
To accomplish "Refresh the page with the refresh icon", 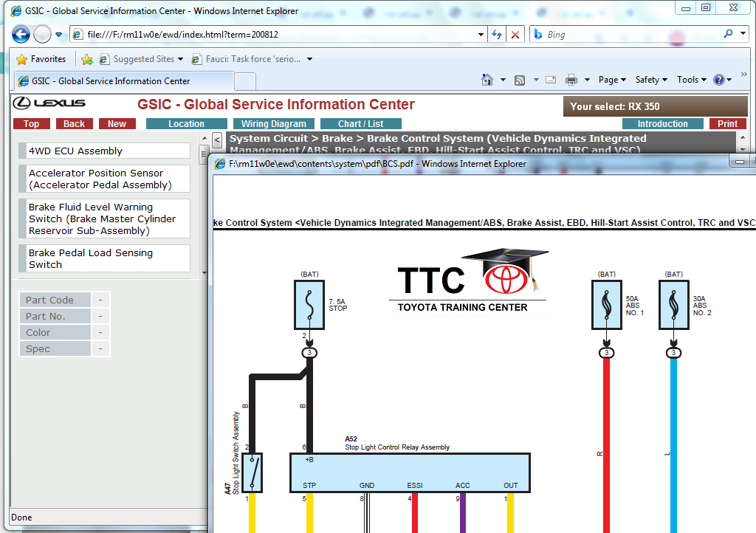I will click(497, 34).
